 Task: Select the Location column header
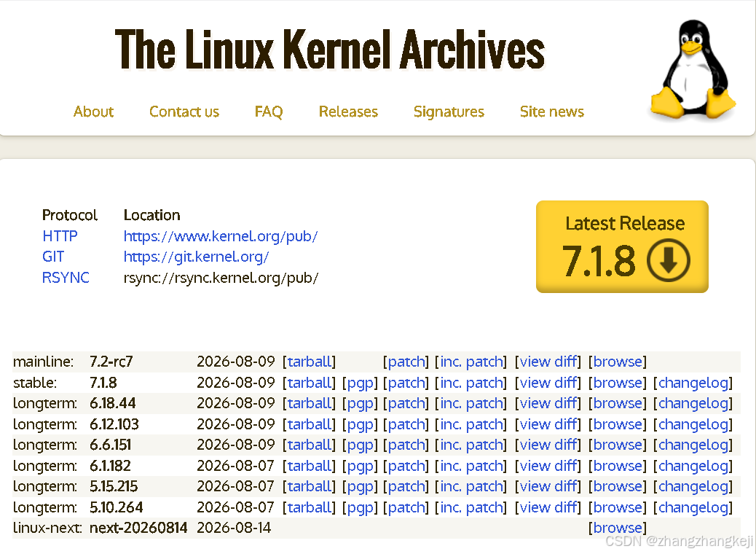[152, 215]
